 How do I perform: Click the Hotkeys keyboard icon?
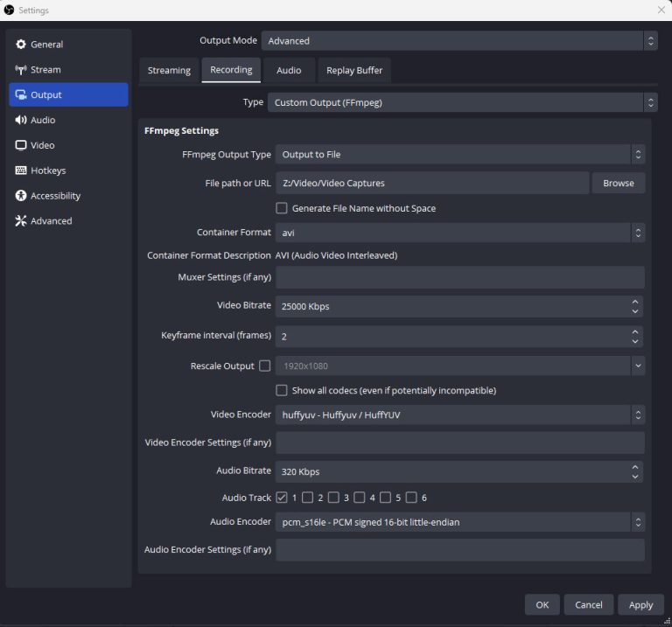[x=21, y=171]
